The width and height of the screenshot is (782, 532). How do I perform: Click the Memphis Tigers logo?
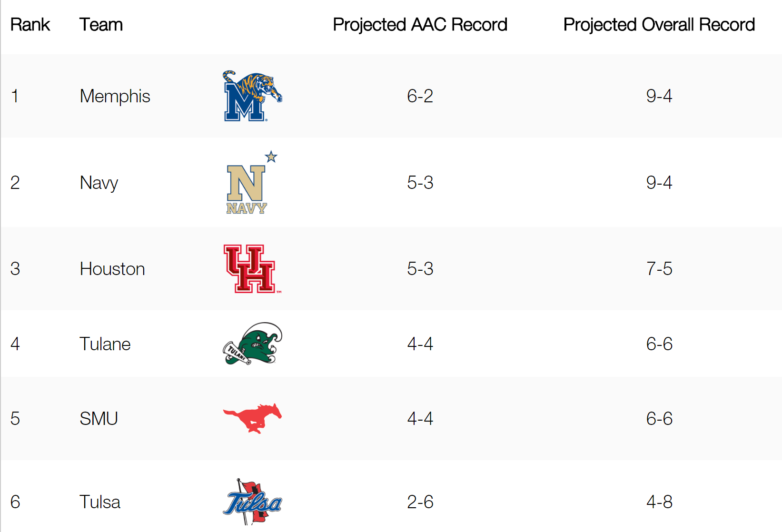[x=252, y=96]
